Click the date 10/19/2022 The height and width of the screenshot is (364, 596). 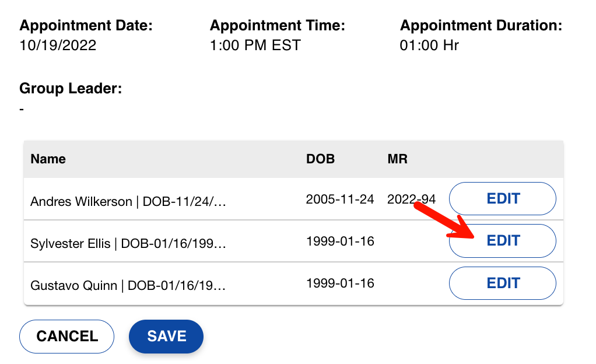[58, 45]
